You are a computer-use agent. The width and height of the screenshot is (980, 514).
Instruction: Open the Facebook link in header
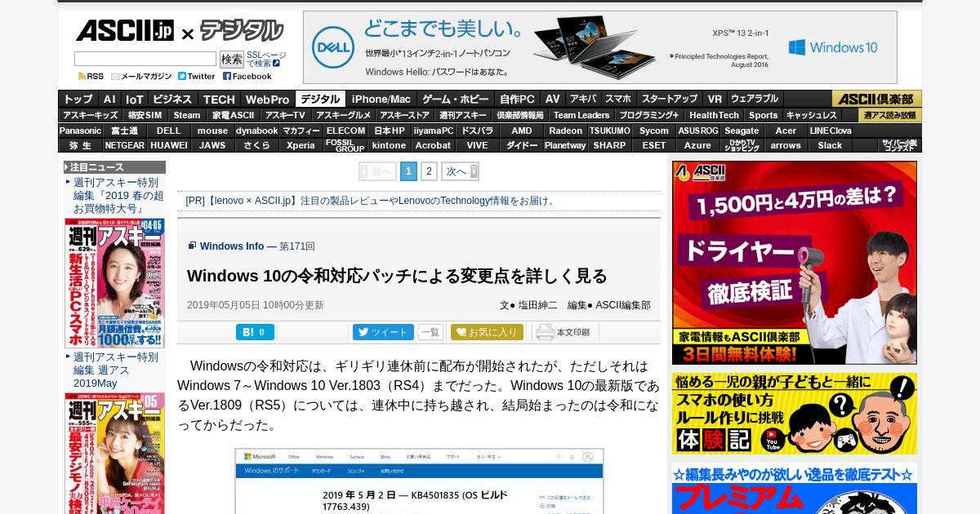coord(247,76)
